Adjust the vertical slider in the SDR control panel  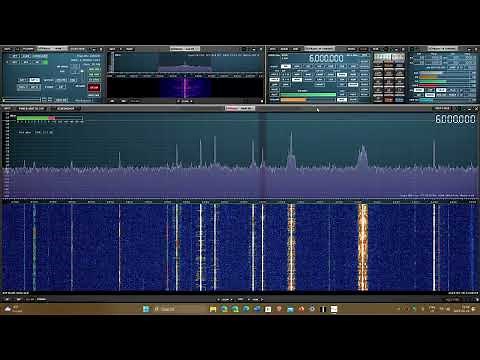82,76
